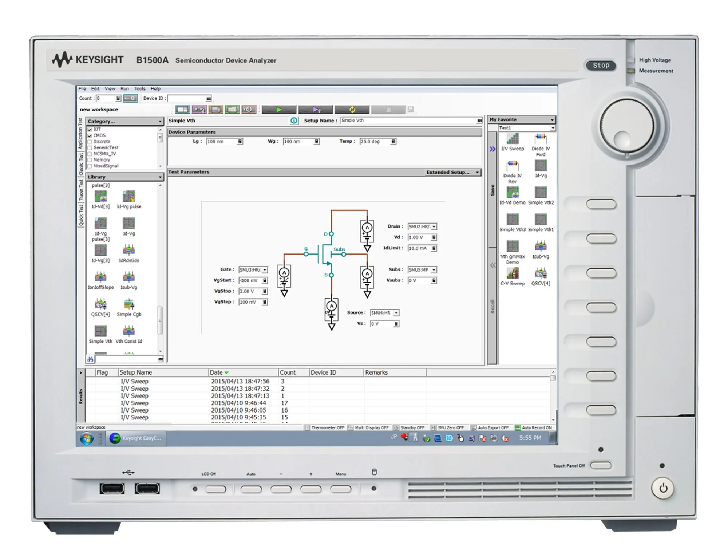This screenshot has width=728, height=560.
Task: Enable the Discrete category checkbox
Action: pyautogui.click(x=90, y=141)
